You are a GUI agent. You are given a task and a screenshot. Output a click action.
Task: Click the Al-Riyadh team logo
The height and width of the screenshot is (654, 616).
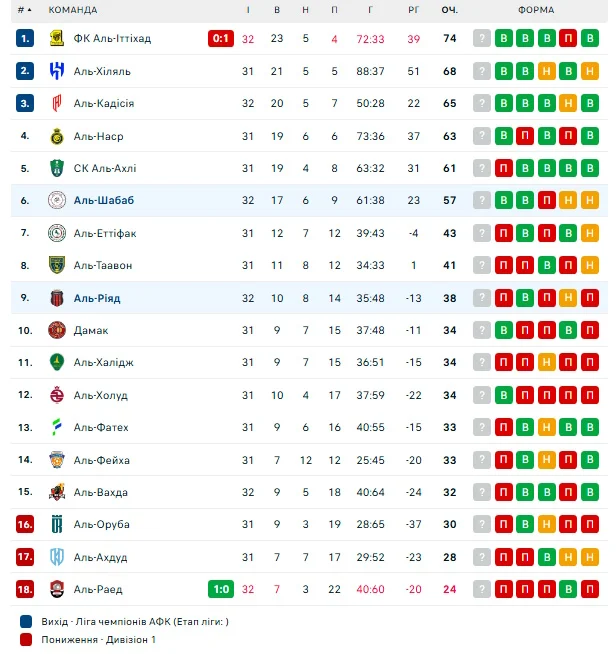[57, 298]
